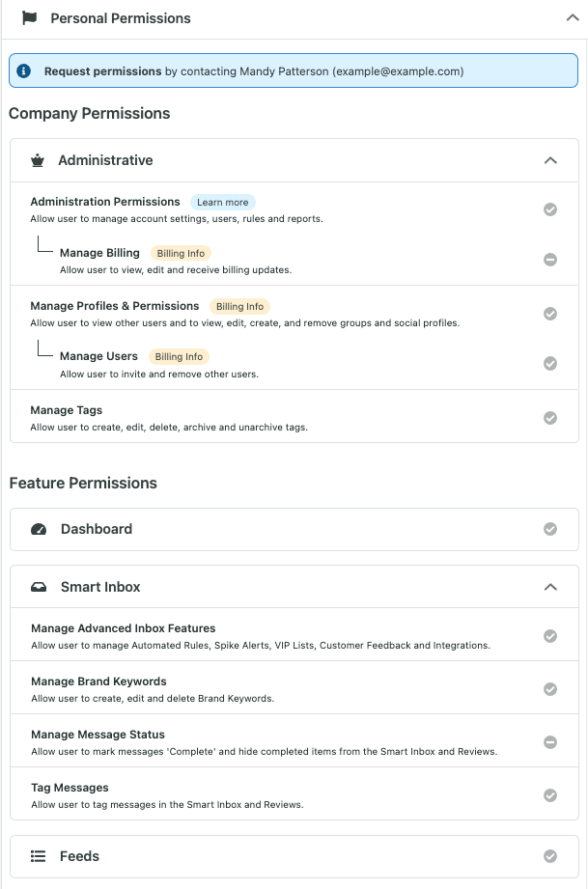This screenshot has width=588, height=889.
Task: Click the minus status icon for Manage Message Status
Action: [x=550, y=742]
